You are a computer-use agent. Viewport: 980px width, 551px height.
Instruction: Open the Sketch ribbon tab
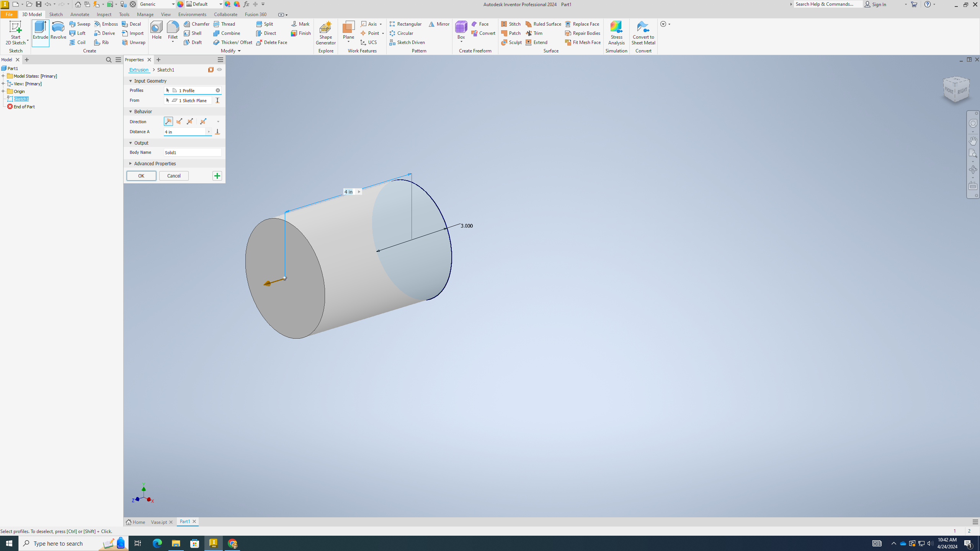click(x=56, y=14)
